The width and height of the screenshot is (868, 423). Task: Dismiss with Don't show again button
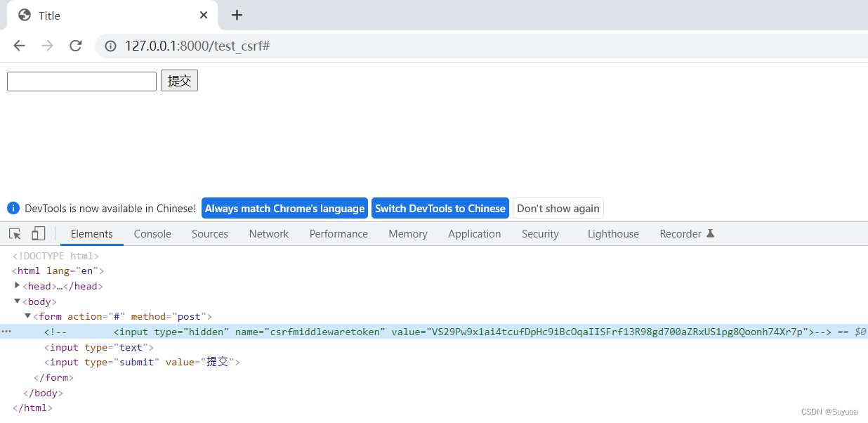click(558, 208)
